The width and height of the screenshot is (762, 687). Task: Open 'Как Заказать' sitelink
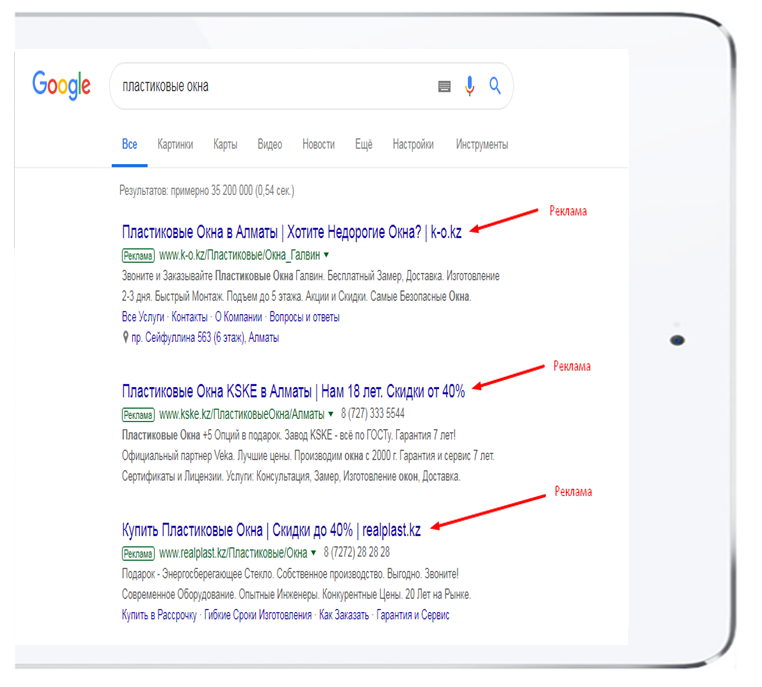344,615
